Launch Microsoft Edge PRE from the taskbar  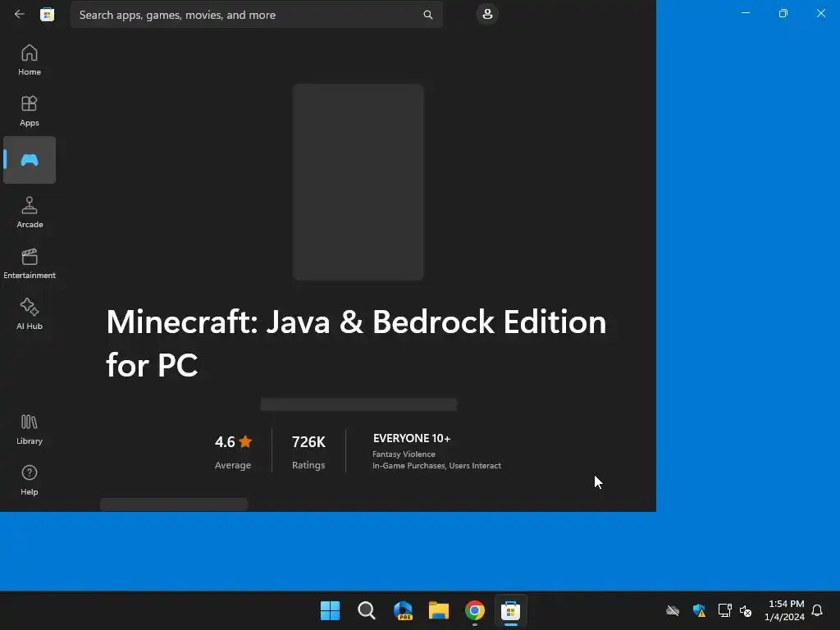tap(403, 610)
